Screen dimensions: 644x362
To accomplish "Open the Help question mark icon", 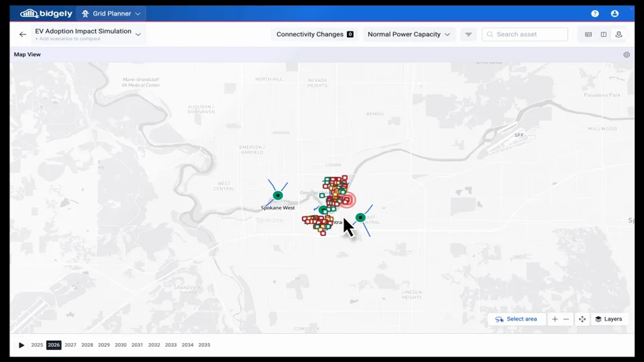I will [595, 14].
